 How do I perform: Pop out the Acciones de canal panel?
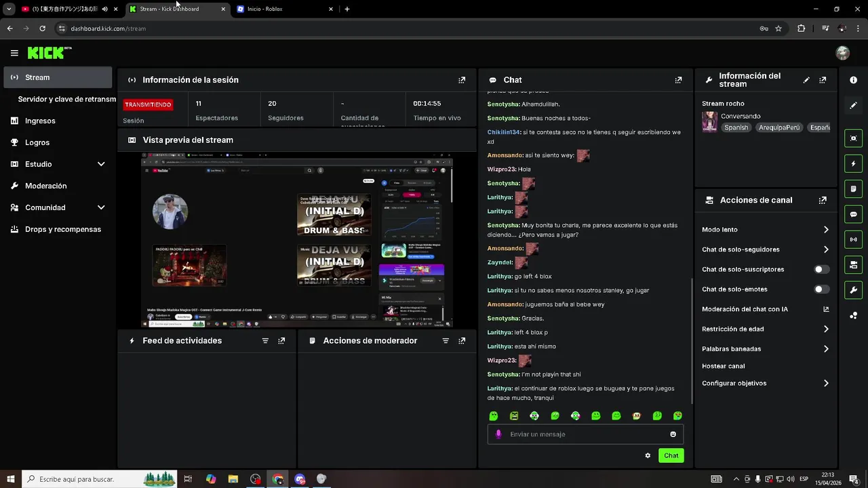[823, 201]
